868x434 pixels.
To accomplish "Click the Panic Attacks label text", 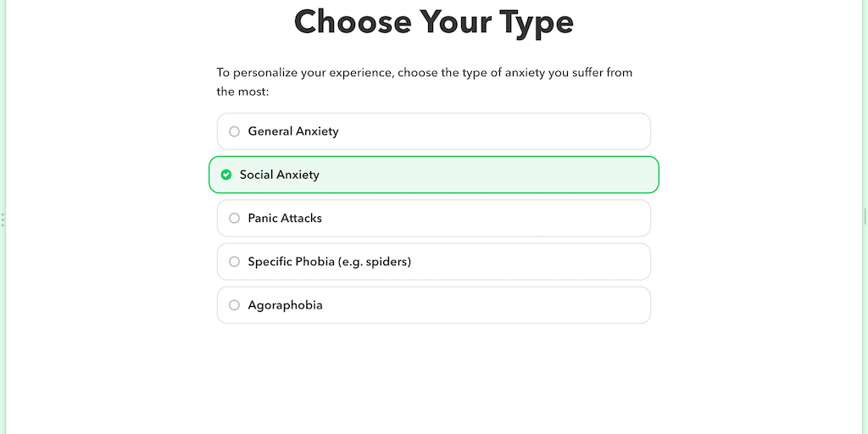I will point(285,218).
